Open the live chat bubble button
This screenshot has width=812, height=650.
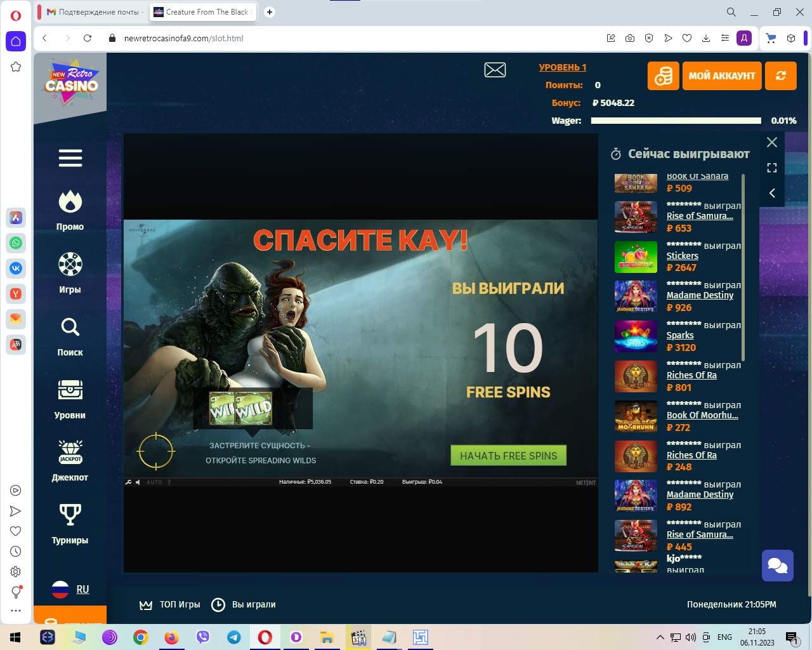(778, 566)
